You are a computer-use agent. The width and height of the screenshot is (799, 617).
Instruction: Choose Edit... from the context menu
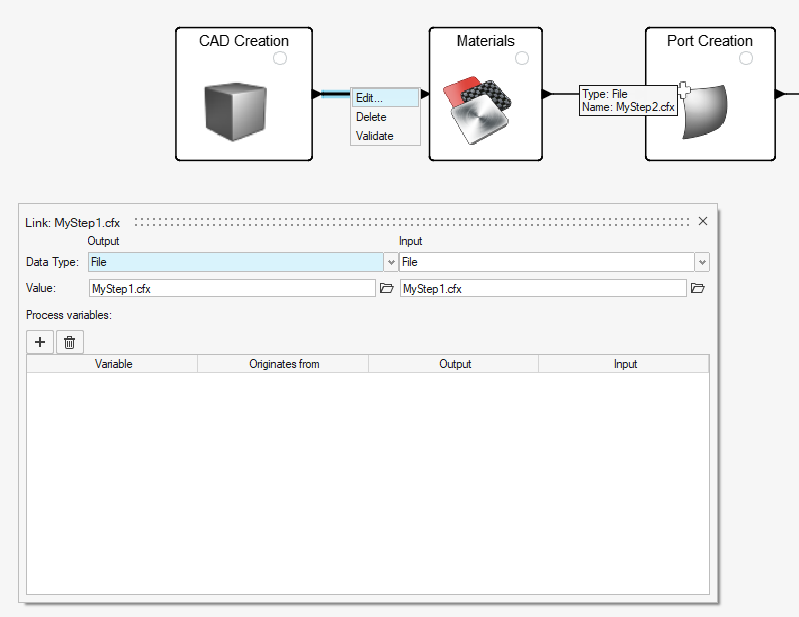click(369, 98)
